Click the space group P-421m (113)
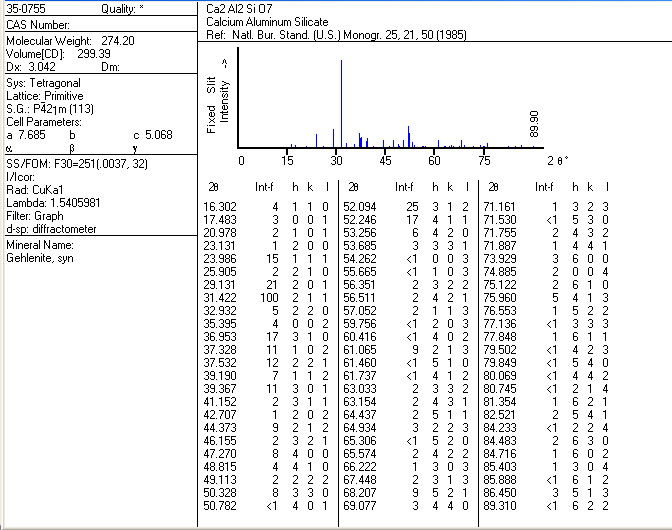 tap(63, 109)
